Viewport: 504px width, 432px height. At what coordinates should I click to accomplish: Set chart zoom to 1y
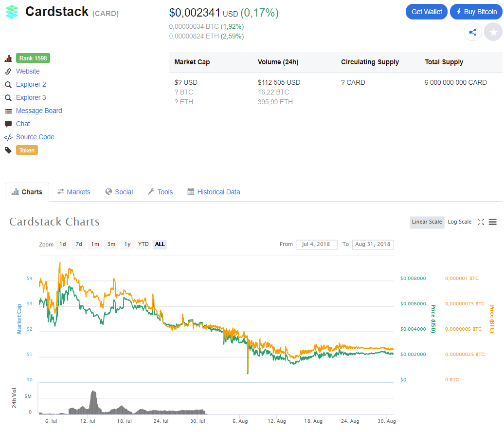coord(127,244)
